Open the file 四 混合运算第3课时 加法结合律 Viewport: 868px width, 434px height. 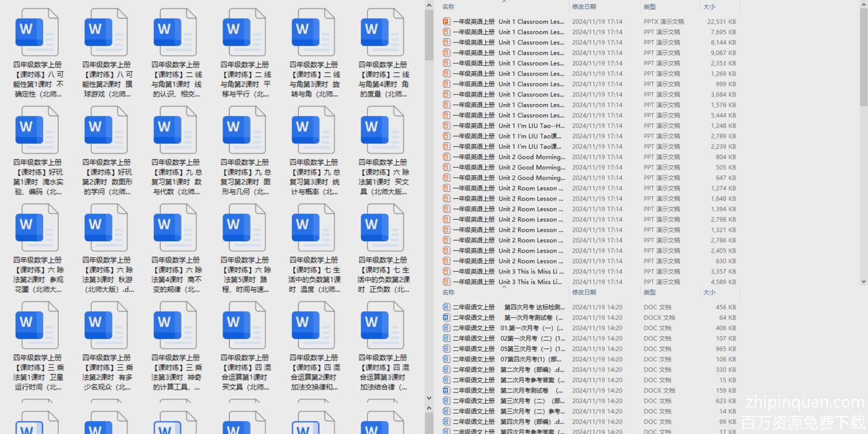pos(382,326)
